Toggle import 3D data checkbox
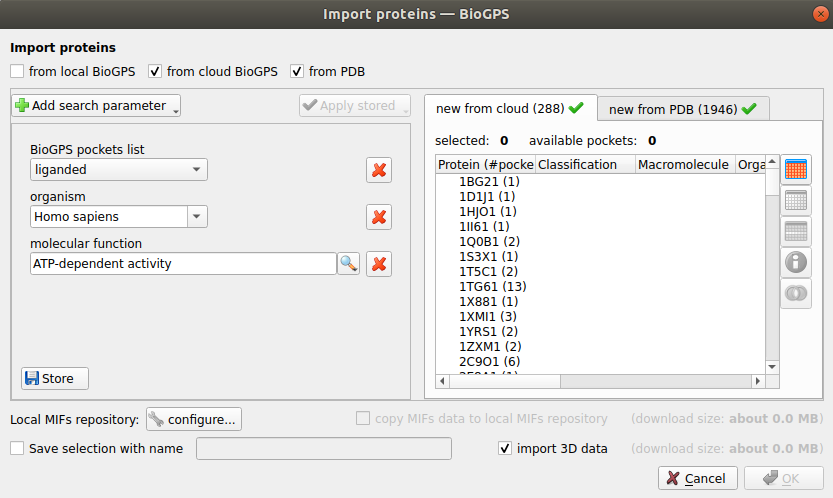Screen dimensions: 833x498 (505, 449)
